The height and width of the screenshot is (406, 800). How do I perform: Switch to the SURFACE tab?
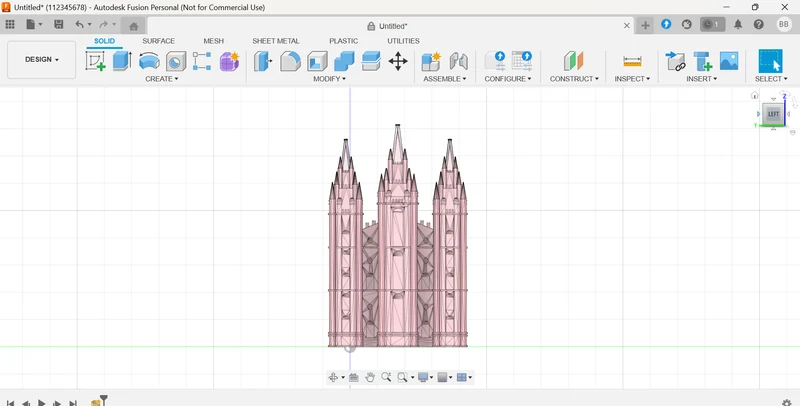tap(158, 41)
